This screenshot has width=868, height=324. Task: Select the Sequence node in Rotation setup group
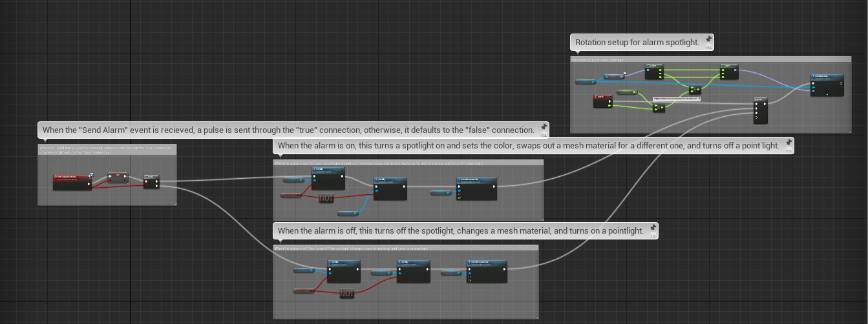click(761, 110)
